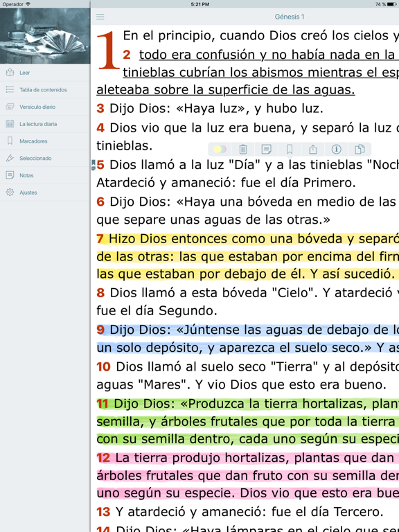
Task: Click the Ajustes gear icon
Action: [10, 193]
